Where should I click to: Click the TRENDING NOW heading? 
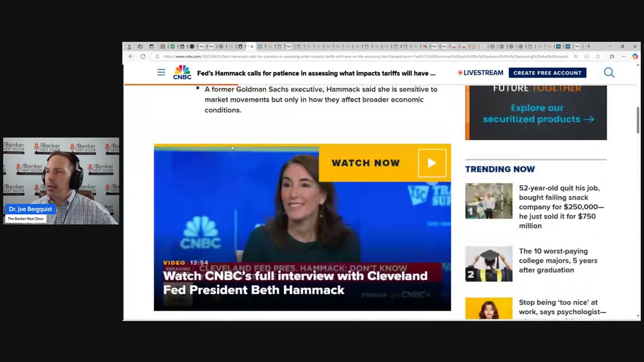(x=500, y=169)
